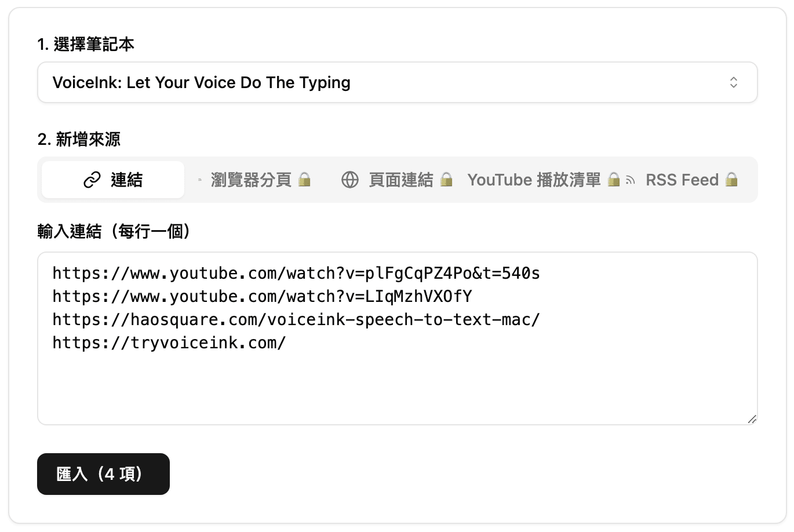Click empty area below URLs in textarea
The height and width of the screenshot is (532, 794).
coord(397,388)
